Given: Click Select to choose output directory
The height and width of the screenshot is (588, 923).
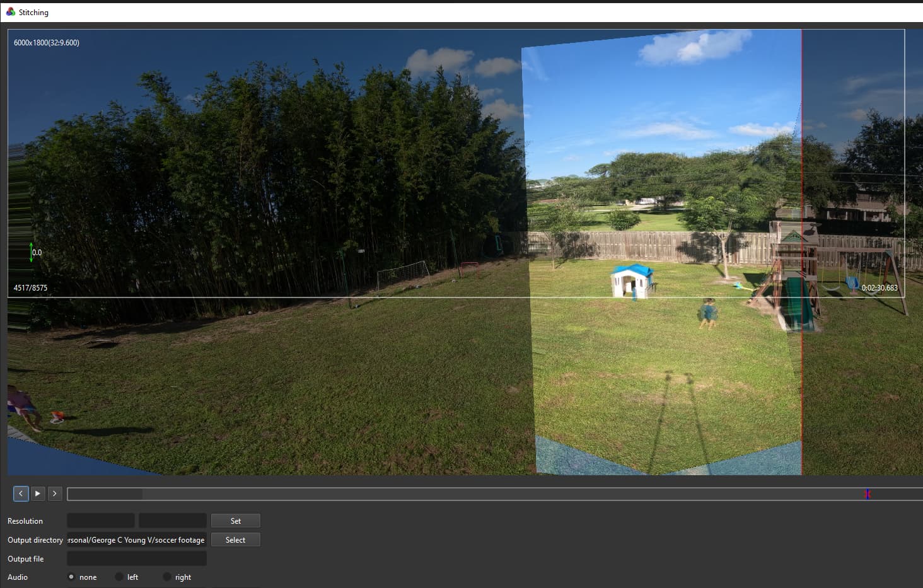Looking at the screenshot, I should point(235,539).
